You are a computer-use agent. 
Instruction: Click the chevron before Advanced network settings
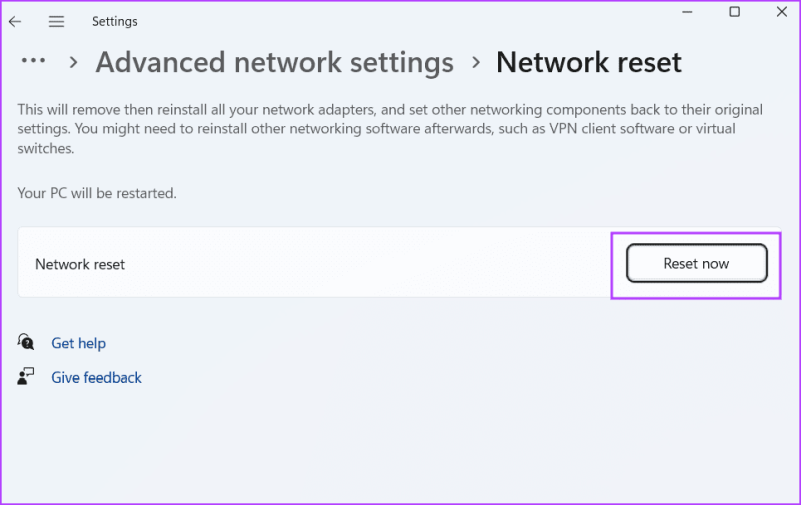(73, 62)
